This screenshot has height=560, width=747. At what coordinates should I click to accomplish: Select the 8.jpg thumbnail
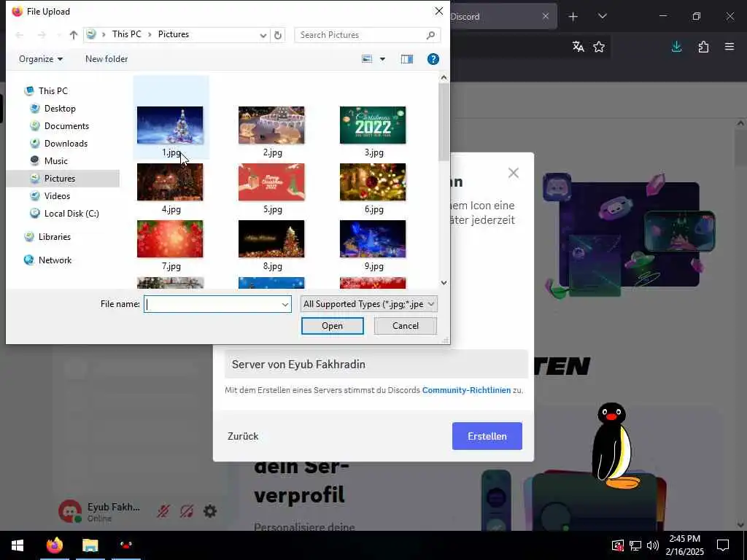pos(271,238)
